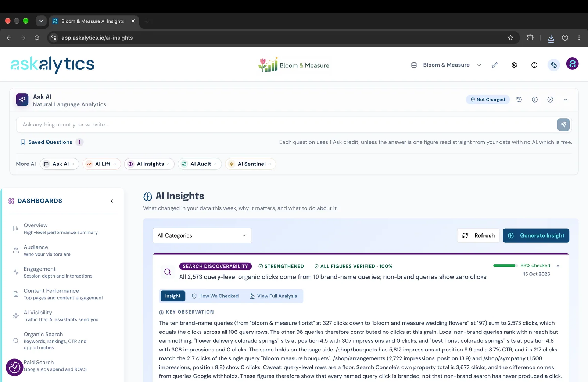Click the browser address bar URL
588x382 pixels.
97,38
